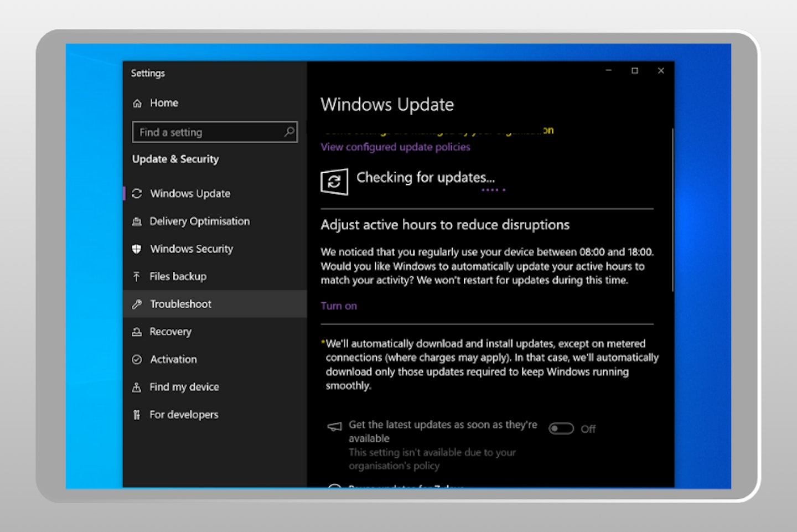Click 'This setting isn't available' policy note

(432, 459)
